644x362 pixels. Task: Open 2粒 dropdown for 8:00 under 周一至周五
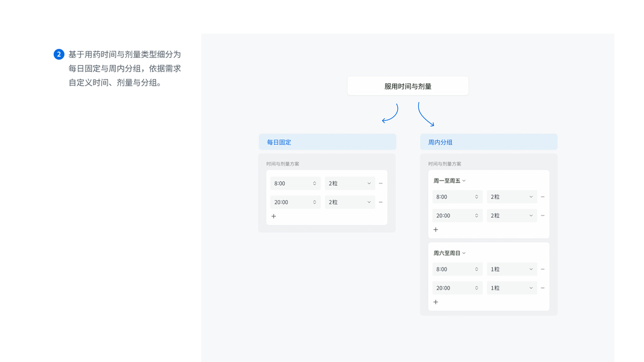coord(512,197)
